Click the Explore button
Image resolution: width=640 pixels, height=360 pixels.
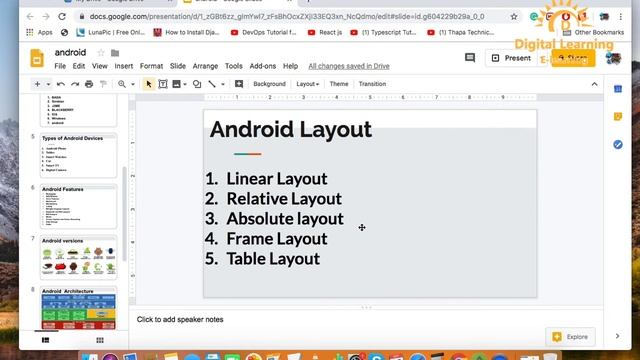pyautogui.click(x=570, y=337)
